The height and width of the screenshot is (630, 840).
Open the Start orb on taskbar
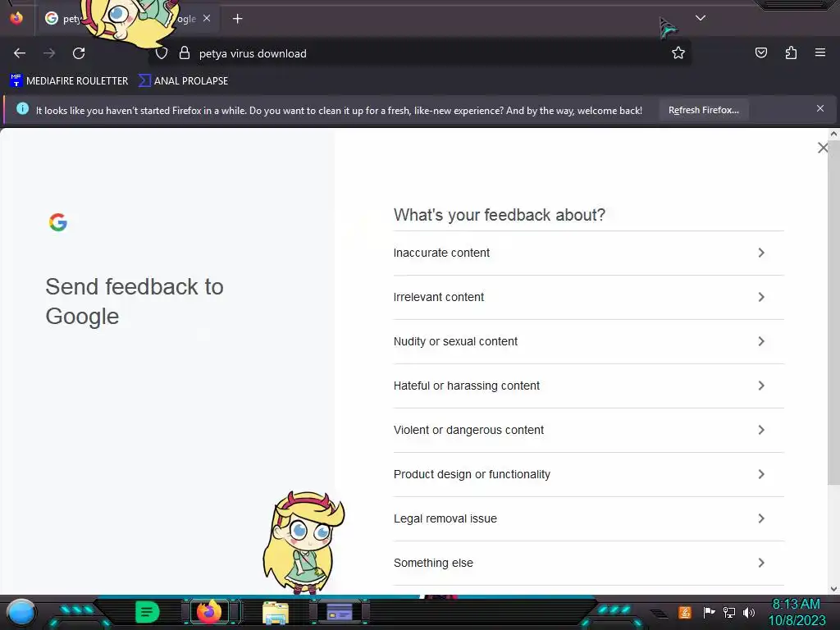coord(21,613)
